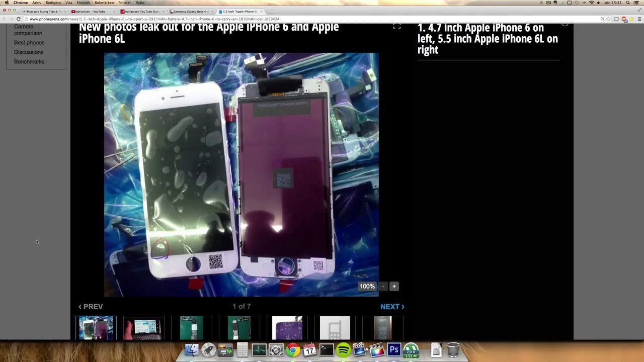Open Spotify from the dock
This screenshot has height=362, width=644.
[344, 349]
